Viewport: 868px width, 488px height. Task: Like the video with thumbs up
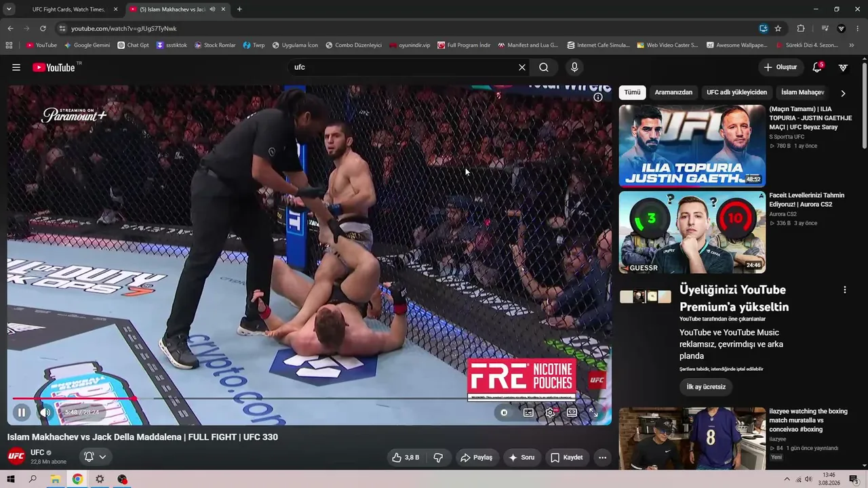pyautogui.click(x=405, y=457)
